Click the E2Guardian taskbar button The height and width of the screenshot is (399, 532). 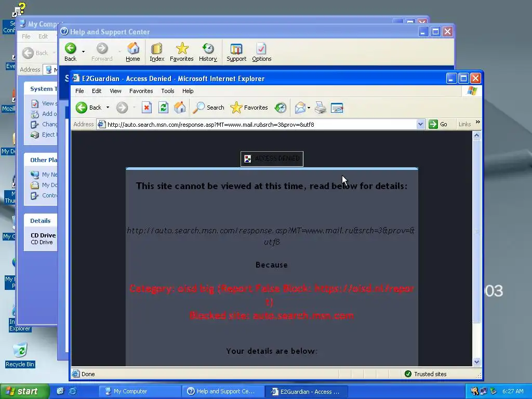pyautogui.click(x=306, y=391)
